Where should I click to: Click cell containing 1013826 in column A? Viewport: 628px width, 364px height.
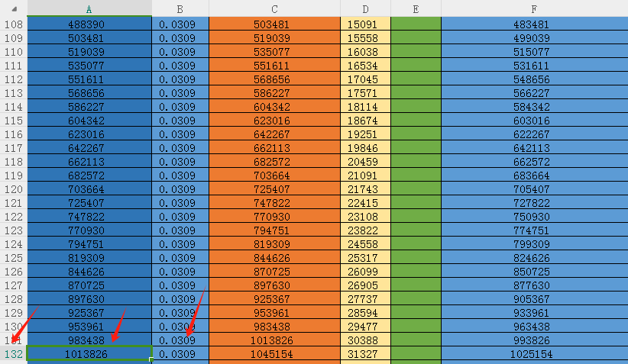pyautogui.click(x=89, y=354)
